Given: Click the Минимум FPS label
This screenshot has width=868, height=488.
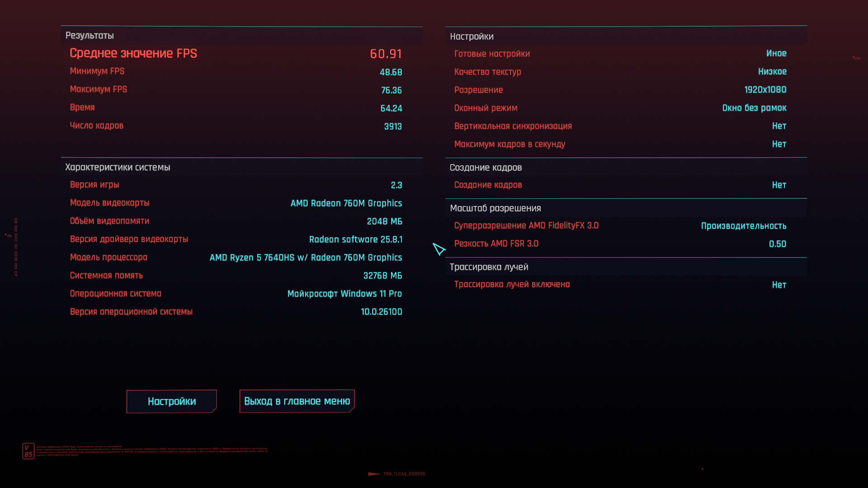Looking at the screenshot, I should tap(97, 71).
